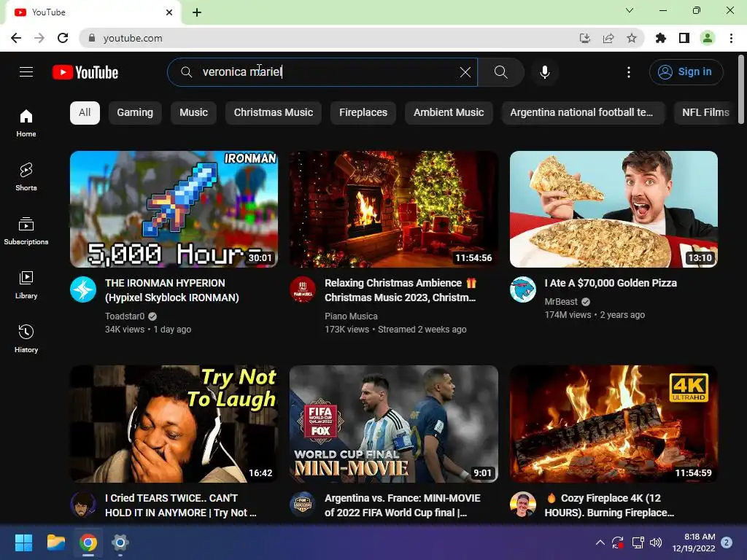This screenshot has width=747, height=560.
Task: Click the Piano Musica channel avatar
Action: point(303,289)
